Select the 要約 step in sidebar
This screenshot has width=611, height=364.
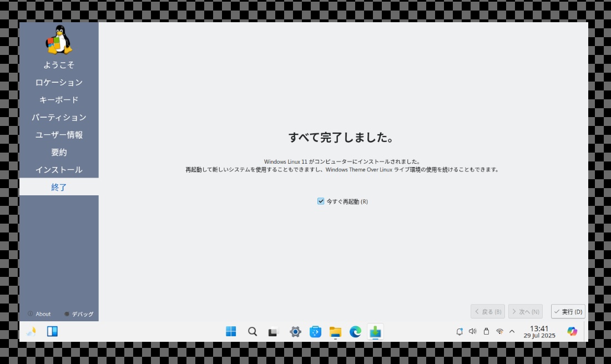click(59, 153)
